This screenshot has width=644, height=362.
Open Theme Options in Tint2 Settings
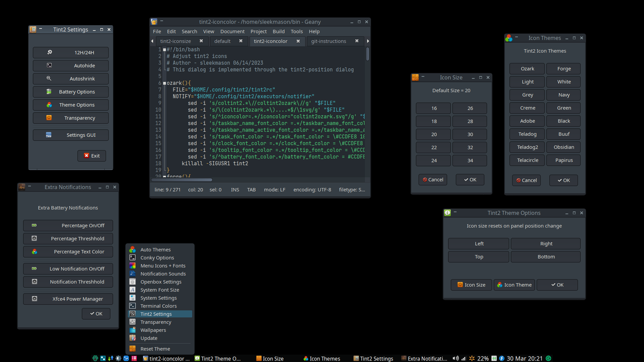click(70, 105)
